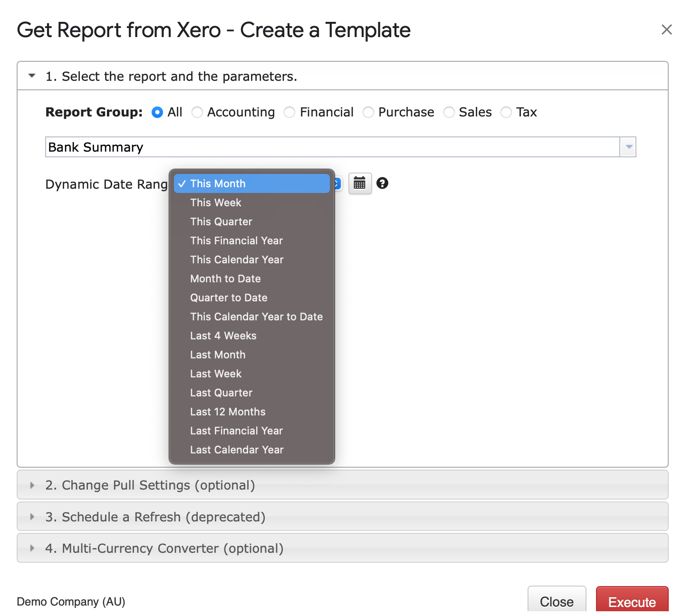Viewport: 673px width, 616px height.
Task: Open the calendar date picker icon
Action: 360,183
